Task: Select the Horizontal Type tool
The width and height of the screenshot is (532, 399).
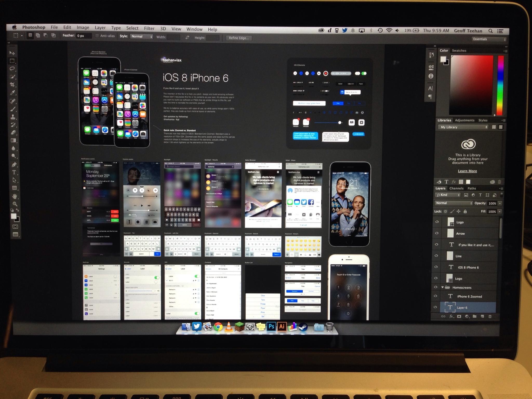Action: pyautogui.click(x=14, y=172)
